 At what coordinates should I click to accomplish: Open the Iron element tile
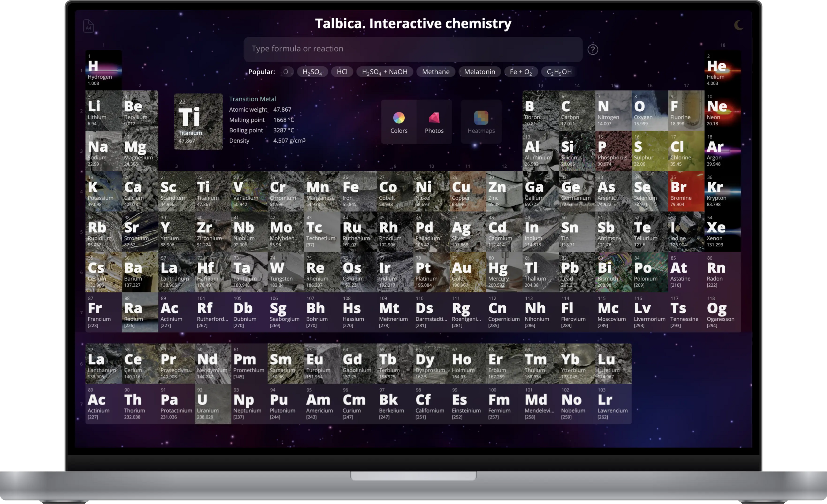click(358, 191)
